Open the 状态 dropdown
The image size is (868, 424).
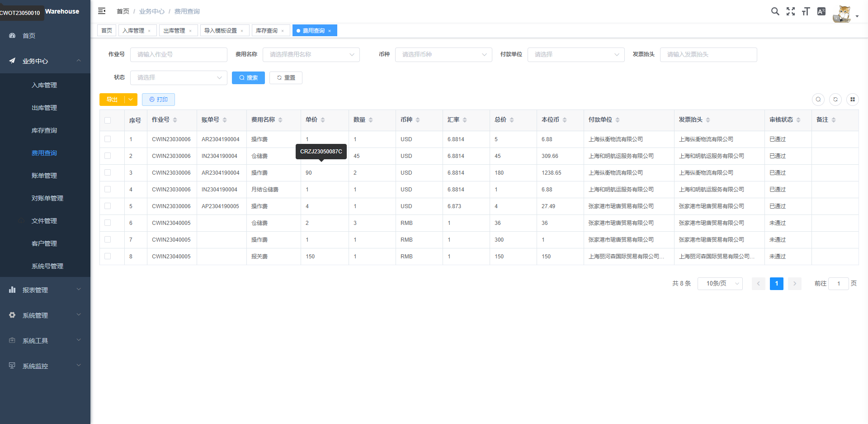tap(179, 77)
